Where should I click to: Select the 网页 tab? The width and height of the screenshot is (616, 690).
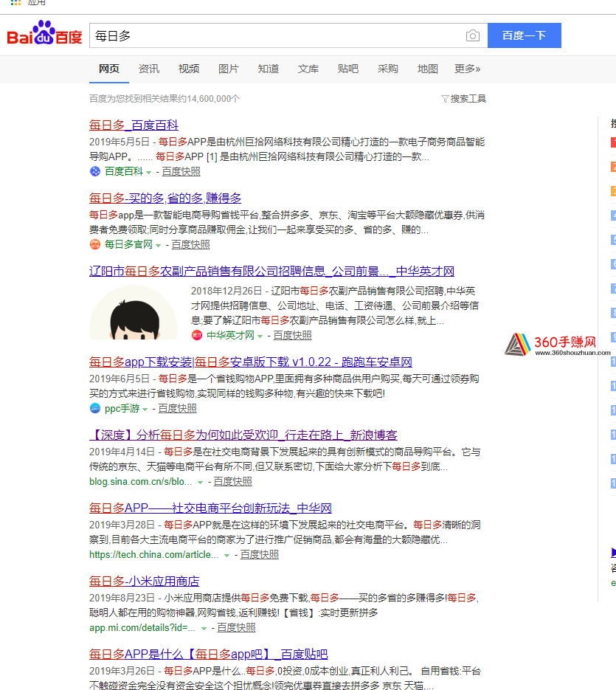[109, 69]
